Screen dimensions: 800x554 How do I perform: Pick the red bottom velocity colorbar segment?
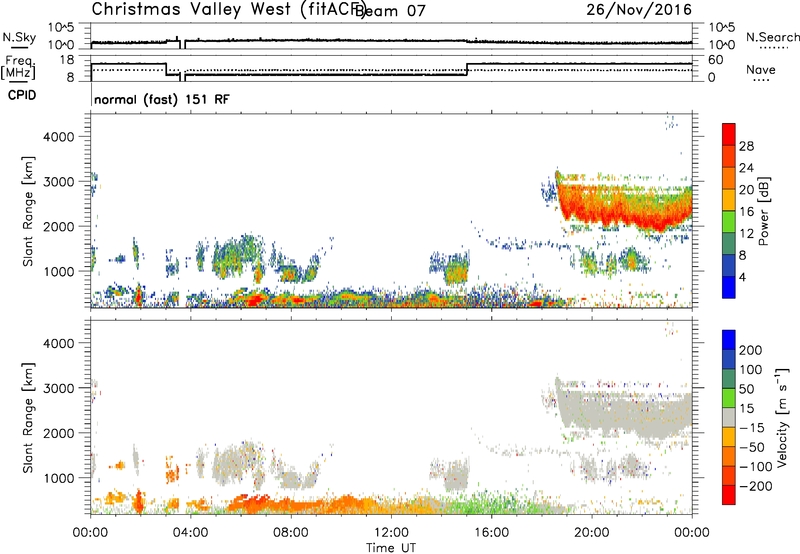click(729, 495)
